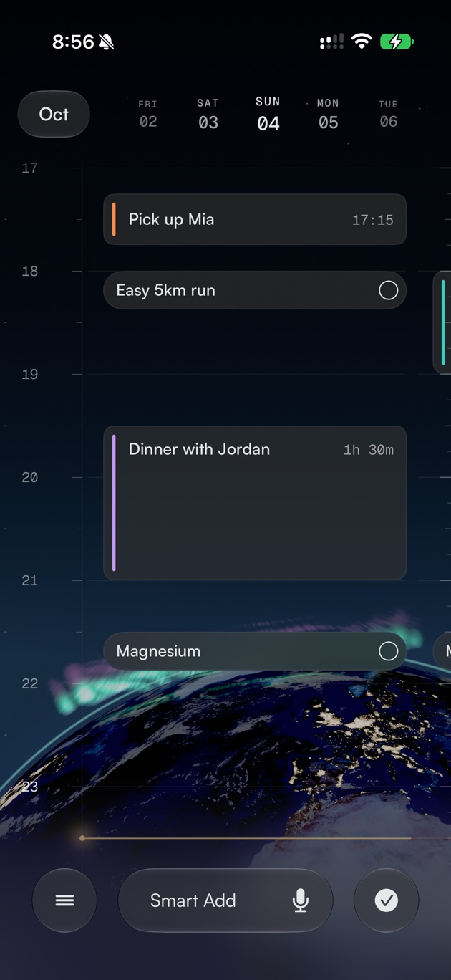The image size is (451, 980).
Task: Open the hamburger menu button
Action: tap(64, 900)
